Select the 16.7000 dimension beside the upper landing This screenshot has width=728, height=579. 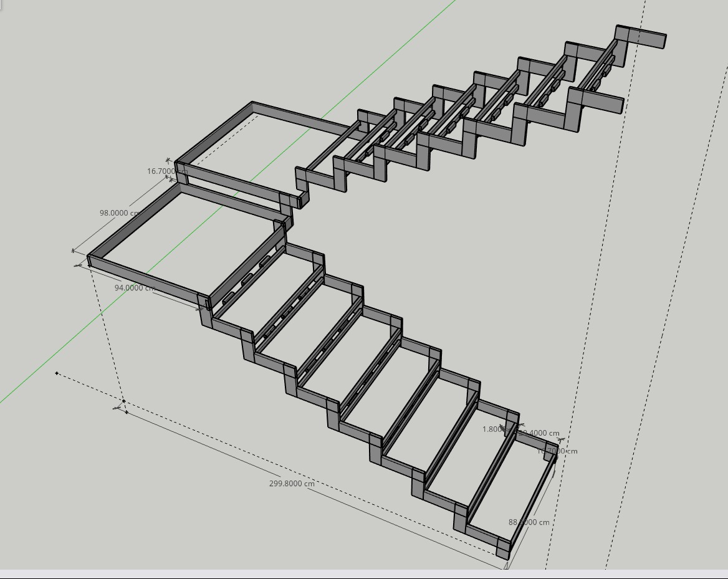[x=162, y=171]
